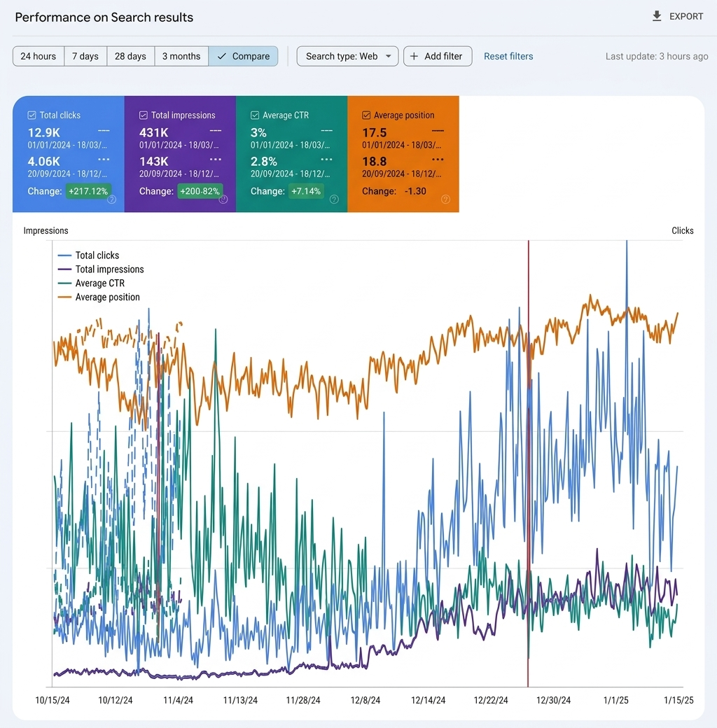Click teal Average CTR legend line

click(x=64, y=283)
